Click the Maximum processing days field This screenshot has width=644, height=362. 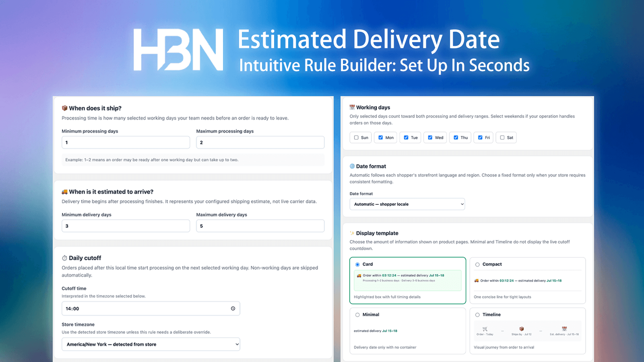click(x=260, y=142)
